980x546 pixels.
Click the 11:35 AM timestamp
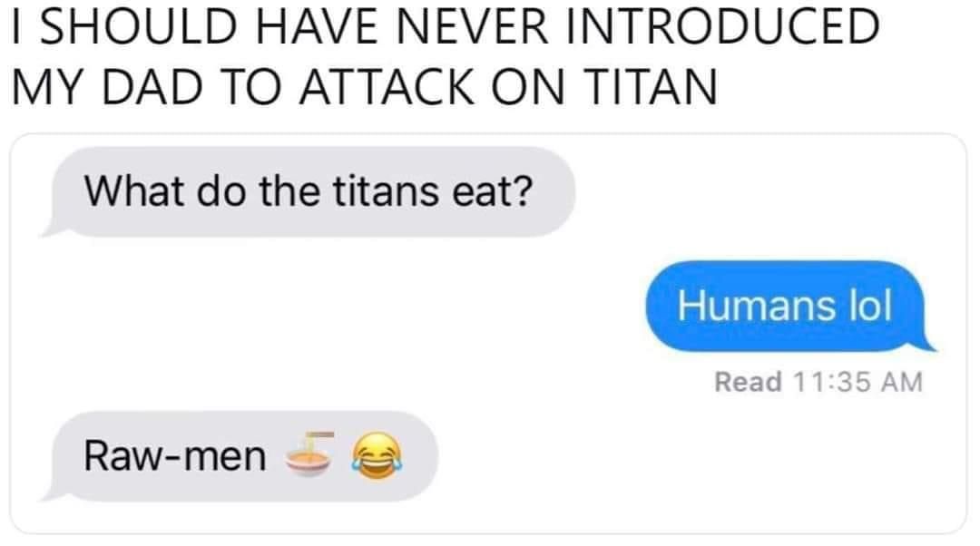857,382
